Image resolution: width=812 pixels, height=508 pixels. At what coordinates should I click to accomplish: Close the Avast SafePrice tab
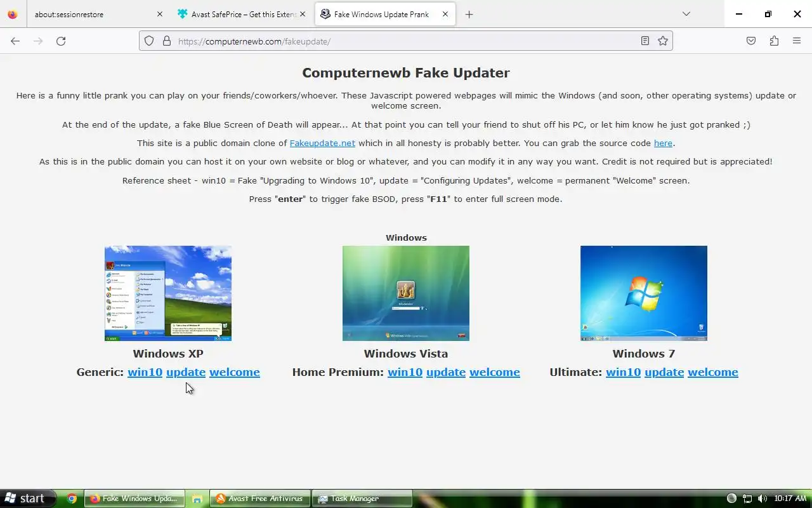(x=303, y=15)
